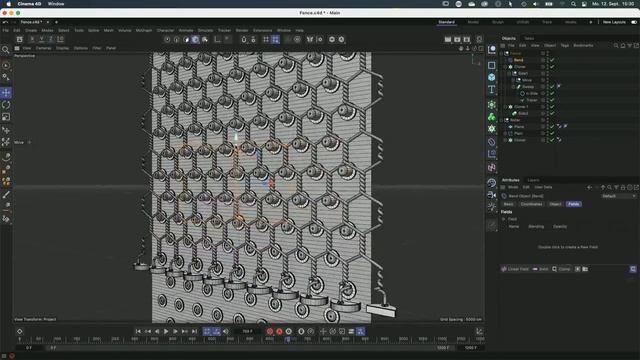This screenshot has height=360, width=640.
Task: Toggle the Bend object enable checkmark
Action: click(x=552, y=60)
